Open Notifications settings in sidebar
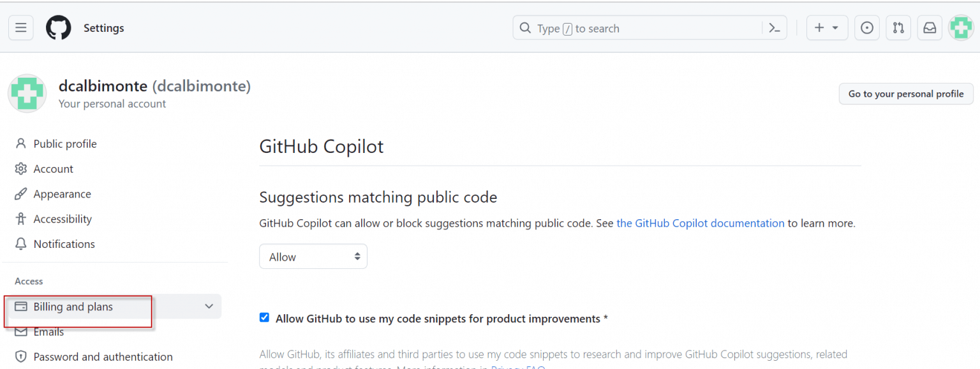Image resolution: width=980 pixels, height=369 pixels. point(64,244)
